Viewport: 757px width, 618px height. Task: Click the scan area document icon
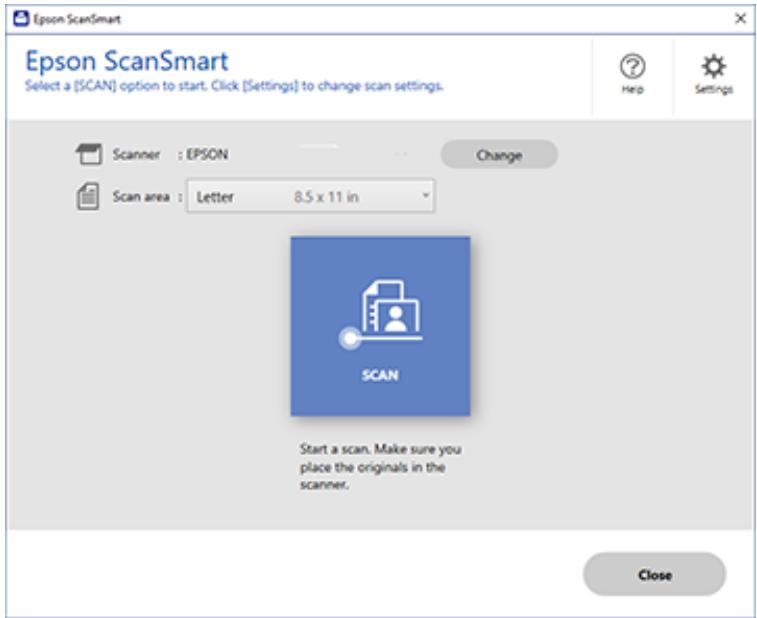coord(88,197)
